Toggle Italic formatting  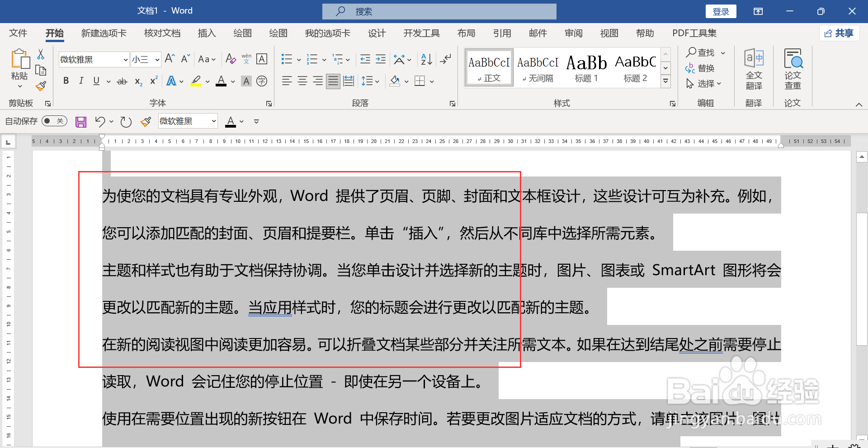coord(81,81)
